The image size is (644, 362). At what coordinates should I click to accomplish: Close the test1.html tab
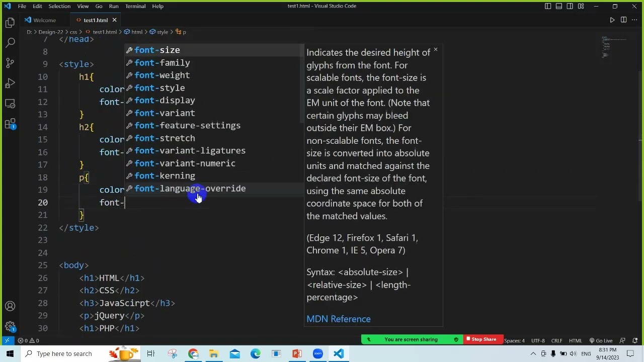click(x=114, y=20)
